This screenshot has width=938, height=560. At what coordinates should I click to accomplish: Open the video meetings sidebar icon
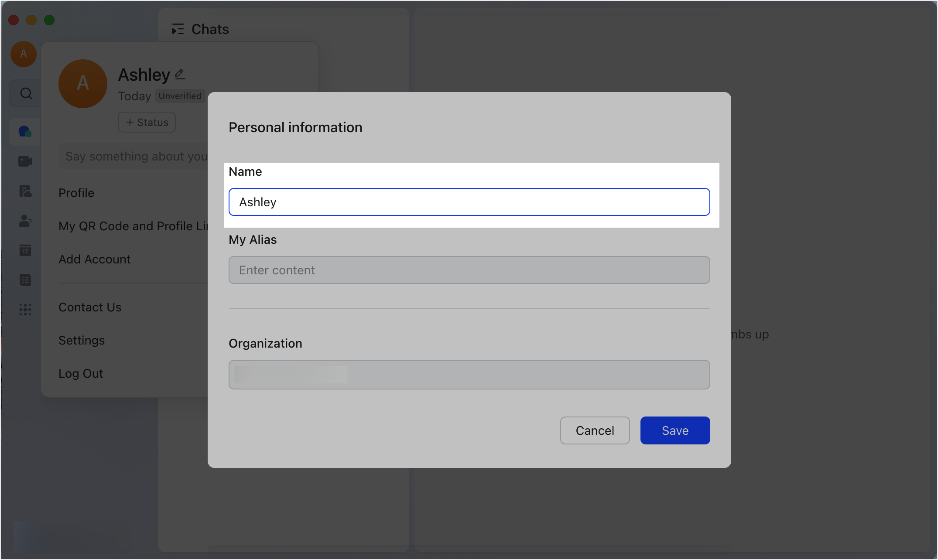[25, 161]
